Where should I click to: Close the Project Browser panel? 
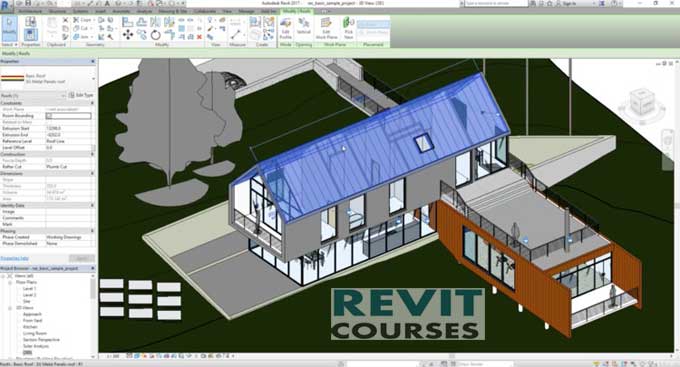(x=93, y=269)
